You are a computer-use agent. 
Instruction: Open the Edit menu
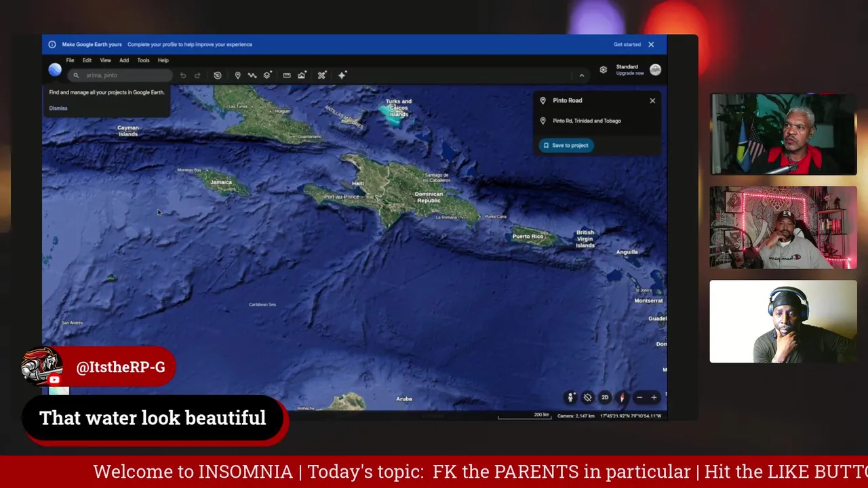(87, 60)
